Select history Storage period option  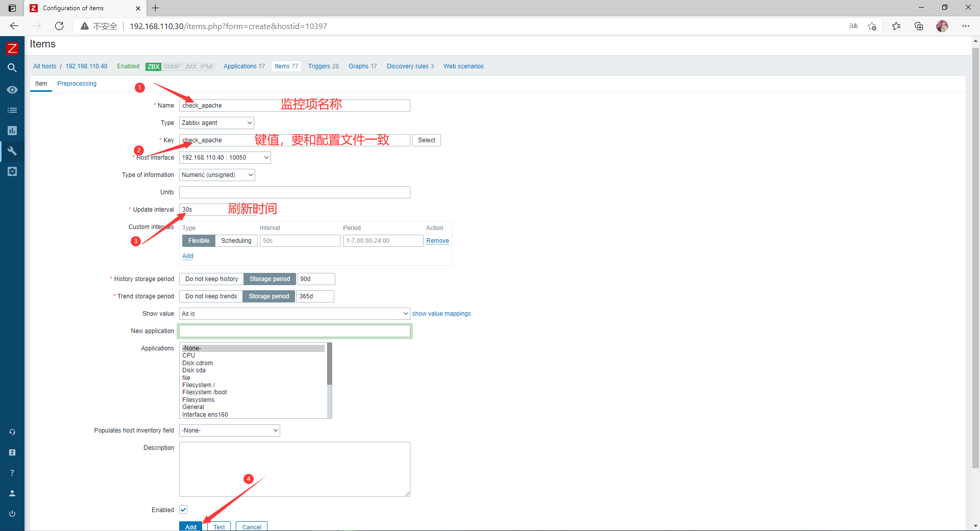[269, 279]
